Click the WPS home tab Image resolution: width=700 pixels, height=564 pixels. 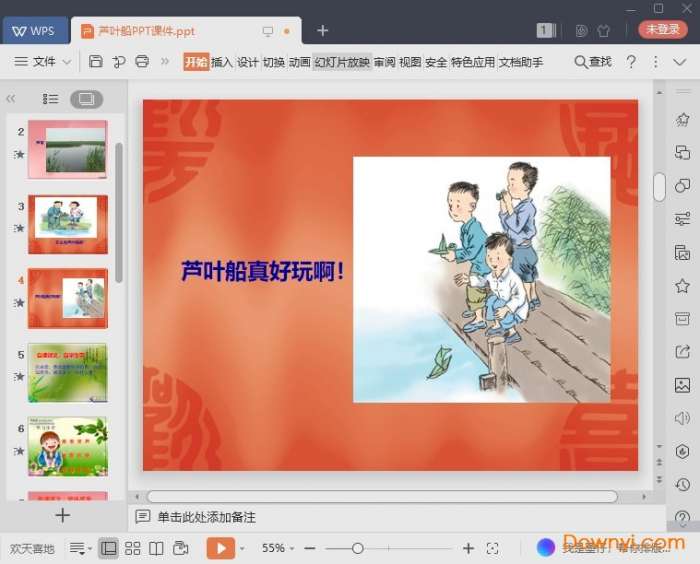[36, 31]
